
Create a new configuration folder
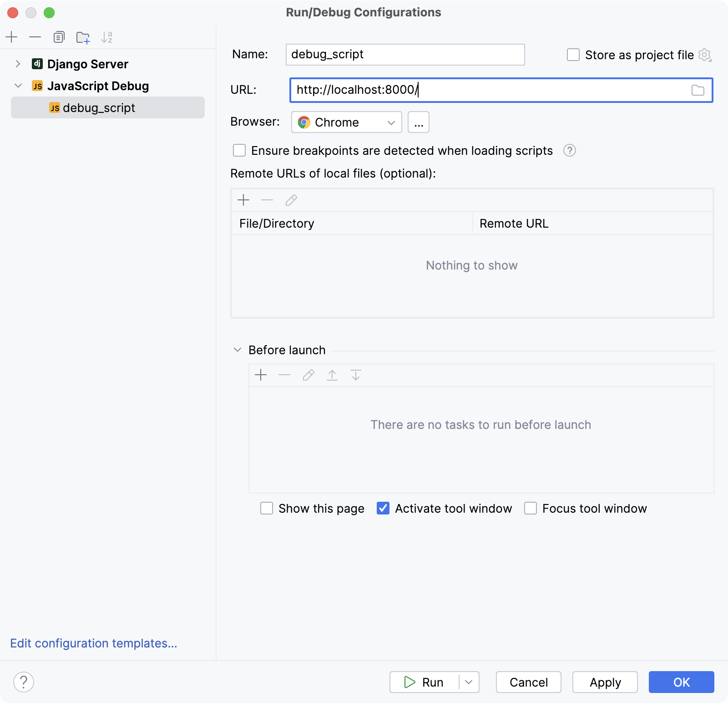click(83, 37)
